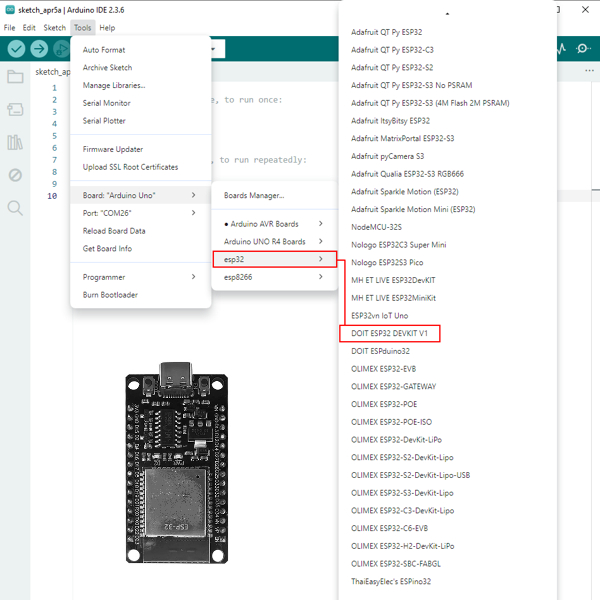Select Adafruit QT Py ESP32-S2 board
The height and width of the screenshot is (600, 600).
pos(447,67)
